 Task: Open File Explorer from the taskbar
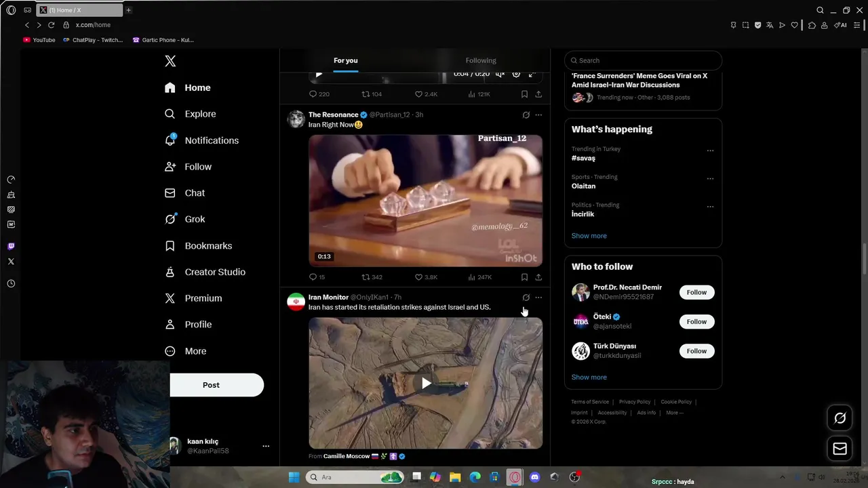point(455,477)
